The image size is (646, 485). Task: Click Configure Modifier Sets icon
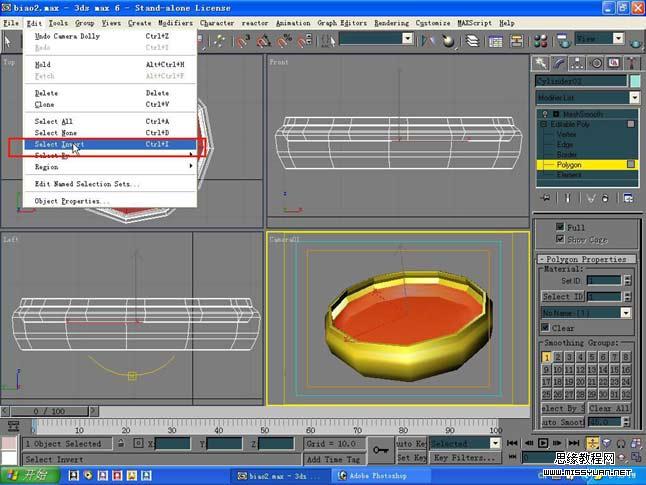click(628, 198)
